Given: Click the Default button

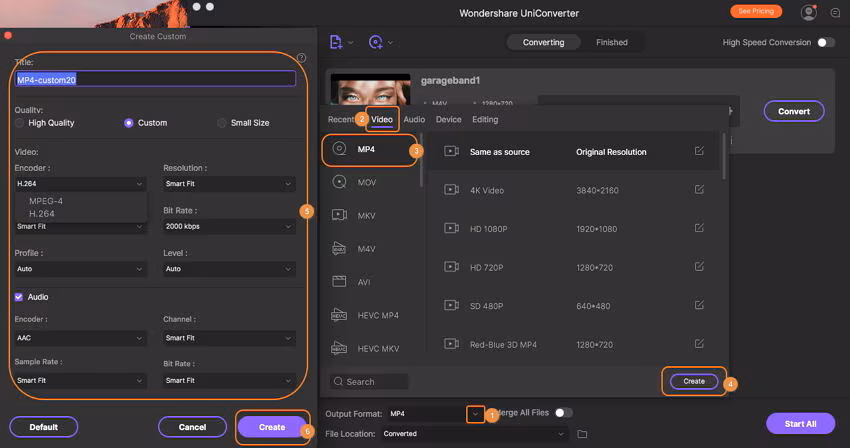Looking at the screenshot, I should pos(43,427).
